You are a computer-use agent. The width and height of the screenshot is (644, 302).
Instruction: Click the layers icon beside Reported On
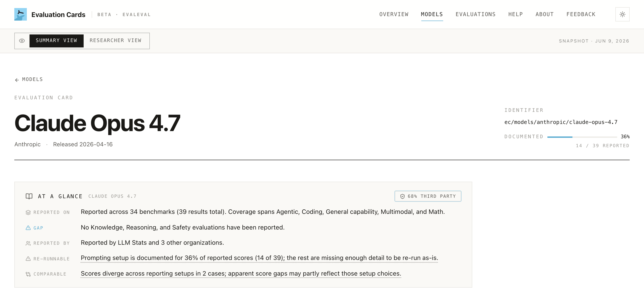point(28,212)
